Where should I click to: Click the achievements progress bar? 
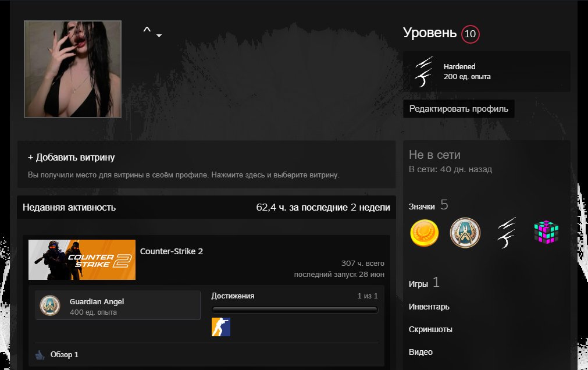point(294,309)
